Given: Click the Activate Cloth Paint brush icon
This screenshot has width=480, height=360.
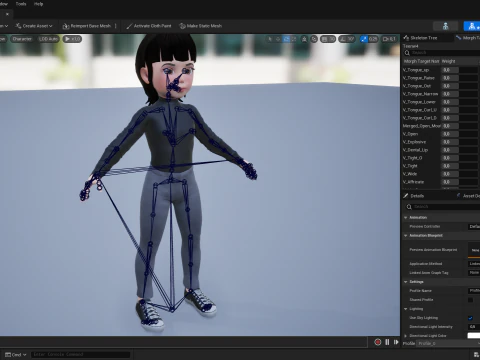Looking at the screenshot, I should click(129, 26).
